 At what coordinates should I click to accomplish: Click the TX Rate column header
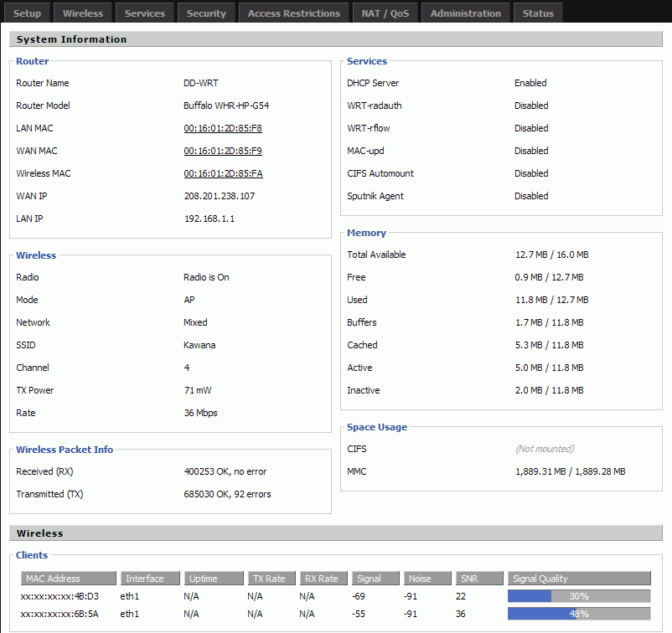[x=271, y=579]
